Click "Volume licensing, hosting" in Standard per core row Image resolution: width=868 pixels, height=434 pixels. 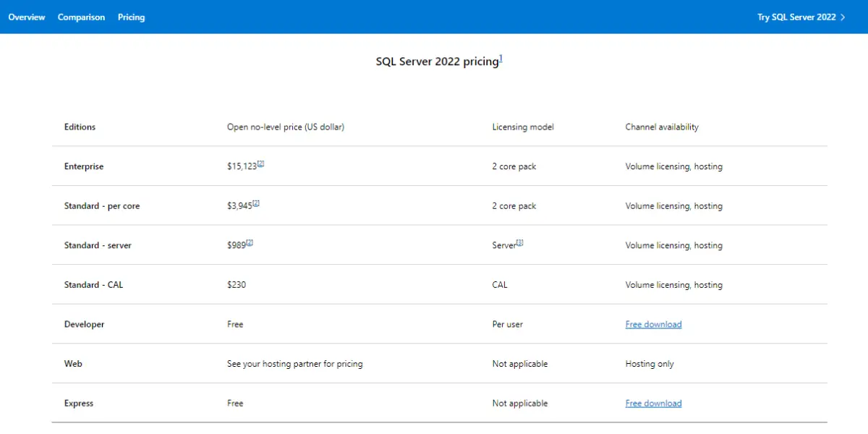674,206
